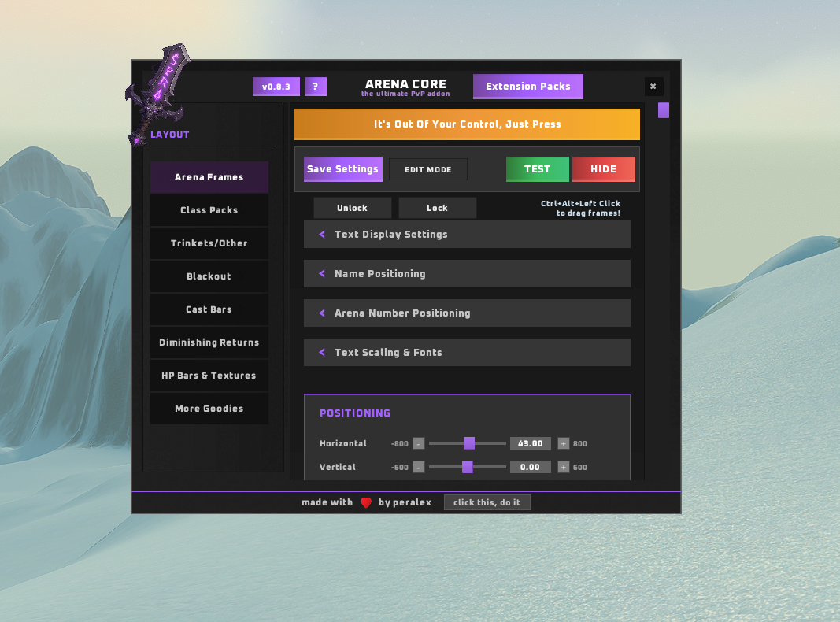Image resolution: width=840 pixels, height=622 pixels.
Task: Expand the Text Display Settings section
Action: 467,234
